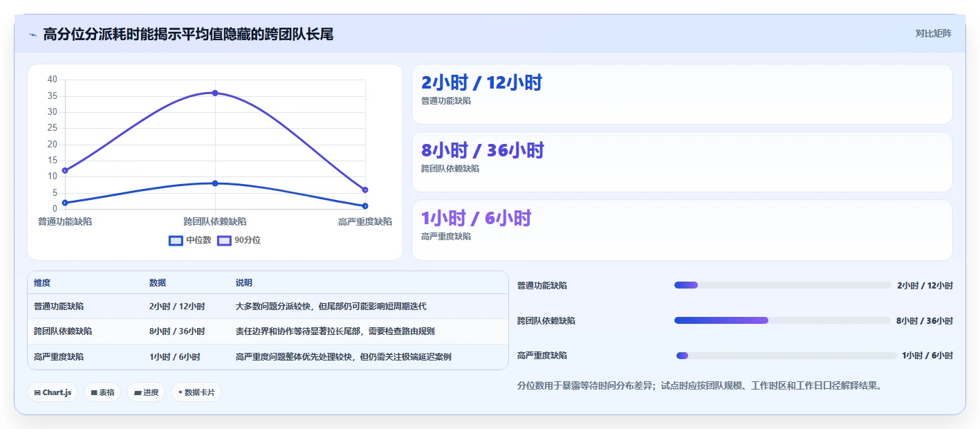Select the 高严重度缺陷 table row cell
980x429 pixels.
point(59,357)
